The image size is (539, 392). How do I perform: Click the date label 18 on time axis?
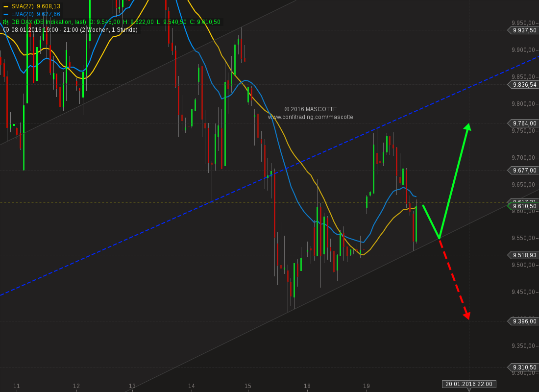(307, 386)
